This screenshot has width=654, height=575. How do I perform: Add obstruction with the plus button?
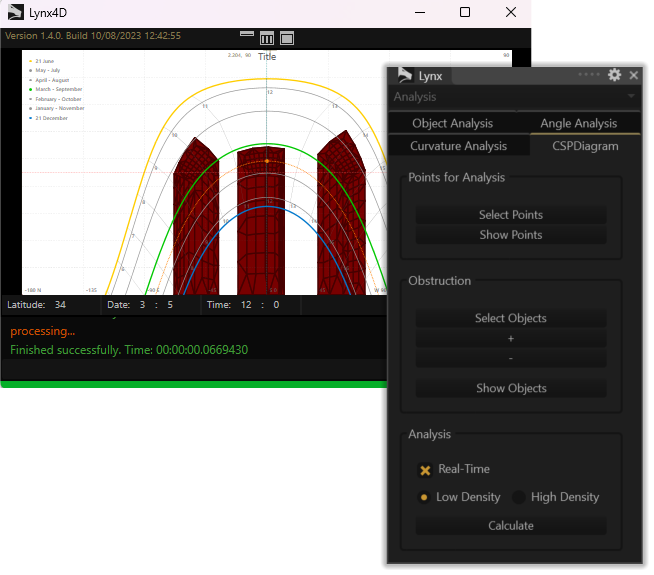(x=511, y=339)
